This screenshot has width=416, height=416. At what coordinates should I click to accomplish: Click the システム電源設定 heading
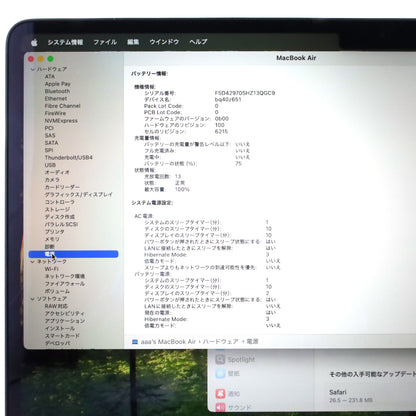point(152,203)
